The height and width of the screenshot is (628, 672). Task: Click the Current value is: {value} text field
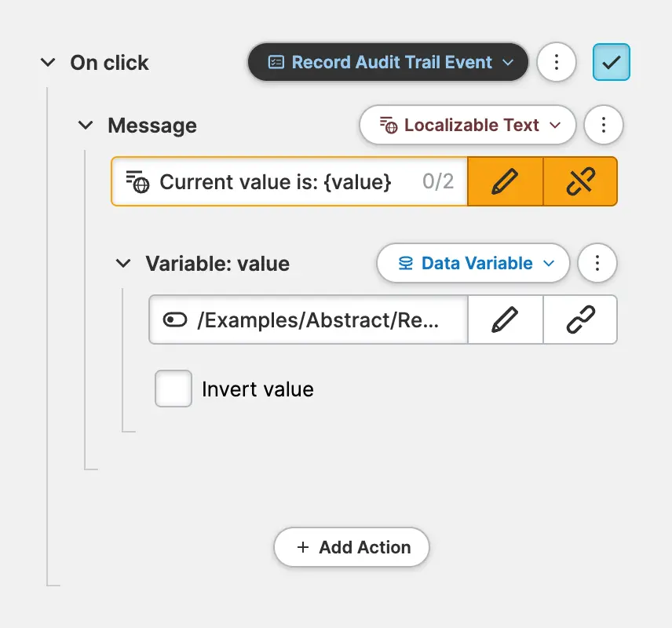point(275,182)
